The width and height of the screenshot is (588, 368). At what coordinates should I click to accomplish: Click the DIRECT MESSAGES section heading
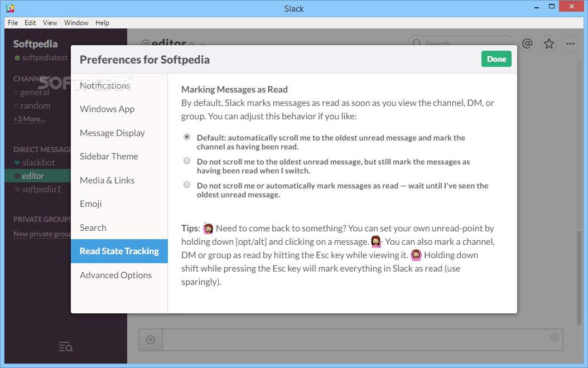coord(42,149)
